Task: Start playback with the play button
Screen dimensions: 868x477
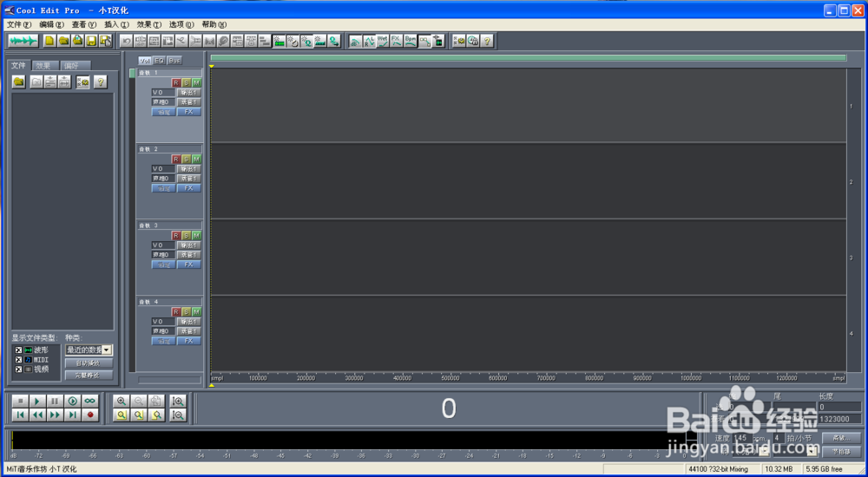Action: click(x=37, y=402)
